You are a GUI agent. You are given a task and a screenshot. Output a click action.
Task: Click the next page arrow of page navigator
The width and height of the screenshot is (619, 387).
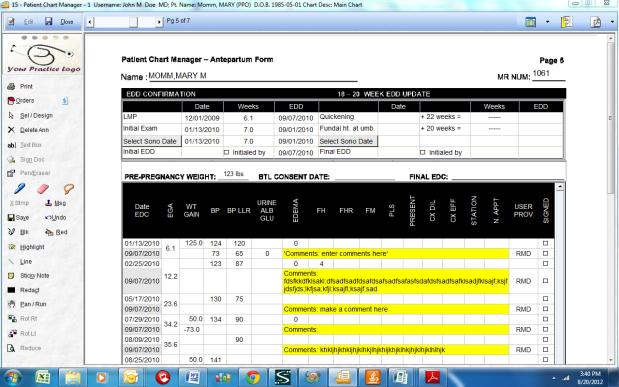pyautogui.click(x=159, y=22)
